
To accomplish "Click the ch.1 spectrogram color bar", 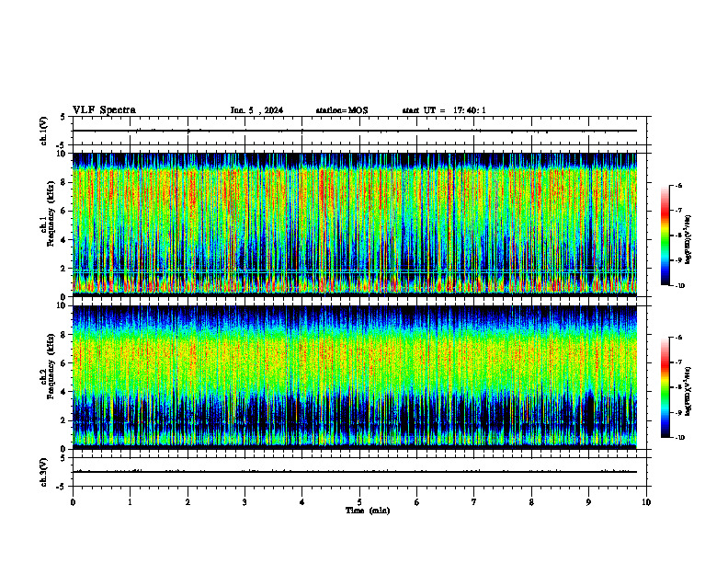I will pyautogui.click(x=665, y=236).
